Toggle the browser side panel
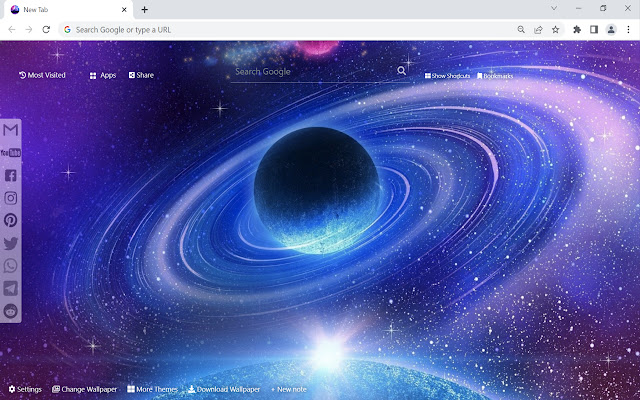Image resolution: width=640 pixels, height=400 pixels. pyautogui.click(x=594, y=29)
